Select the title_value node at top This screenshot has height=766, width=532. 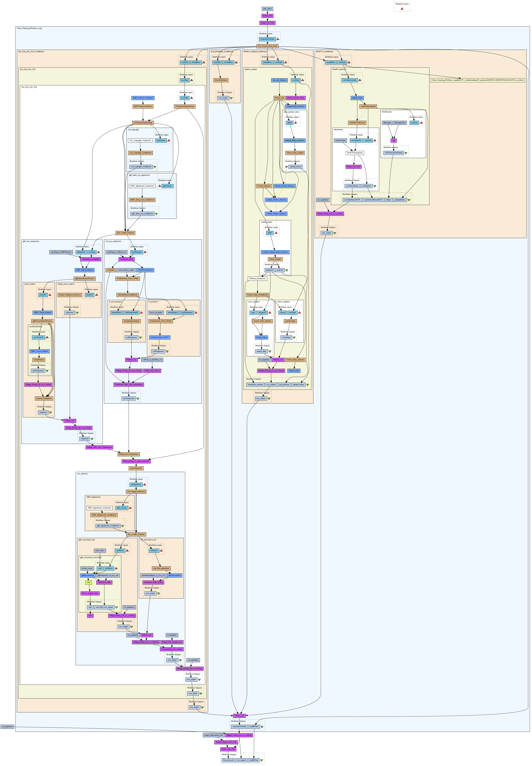tap(267, 9)
